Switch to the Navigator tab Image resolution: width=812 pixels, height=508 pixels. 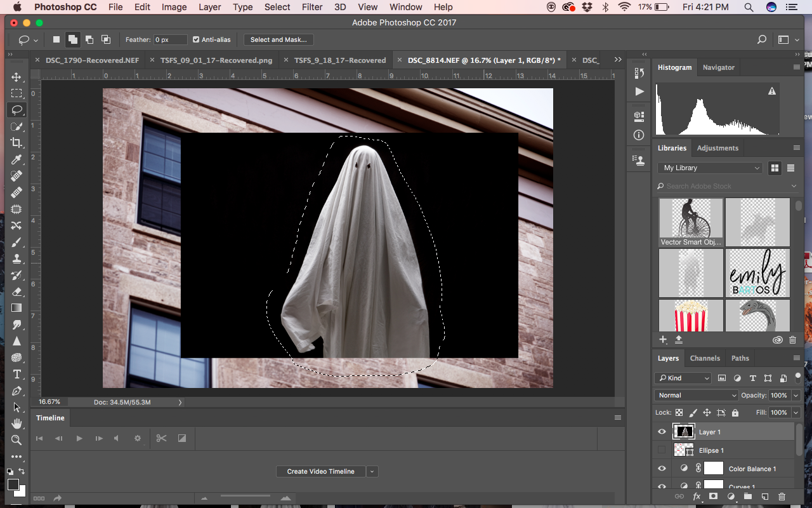(x=719, y=67)
